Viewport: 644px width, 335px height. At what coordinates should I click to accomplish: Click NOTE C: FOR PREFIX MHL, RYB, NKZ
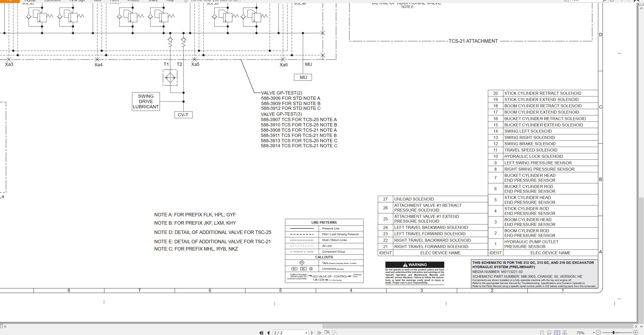[196, 249]
